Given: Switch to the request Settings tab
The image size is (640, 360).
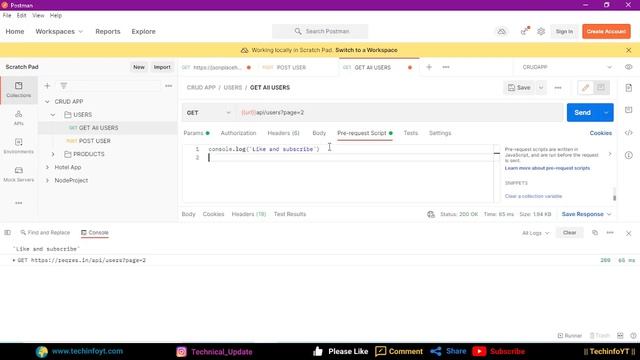Looking at the screenshot, I should 440,133.
